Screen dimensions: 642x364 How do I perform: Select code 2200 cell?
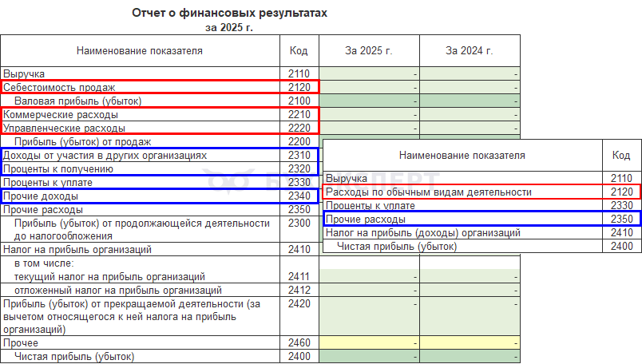pyautogui.click(x=299, y=141)
